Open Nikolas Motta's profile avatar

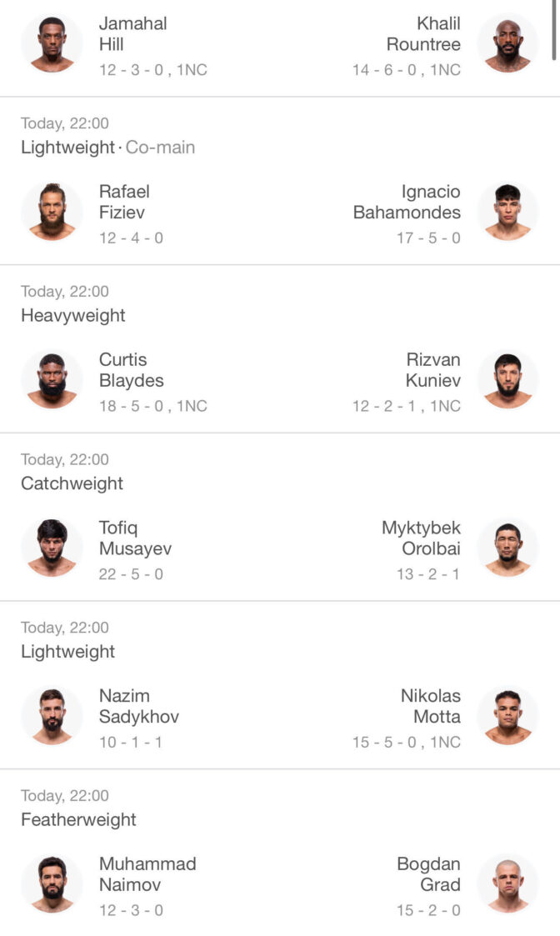click(x=508, y=716)
